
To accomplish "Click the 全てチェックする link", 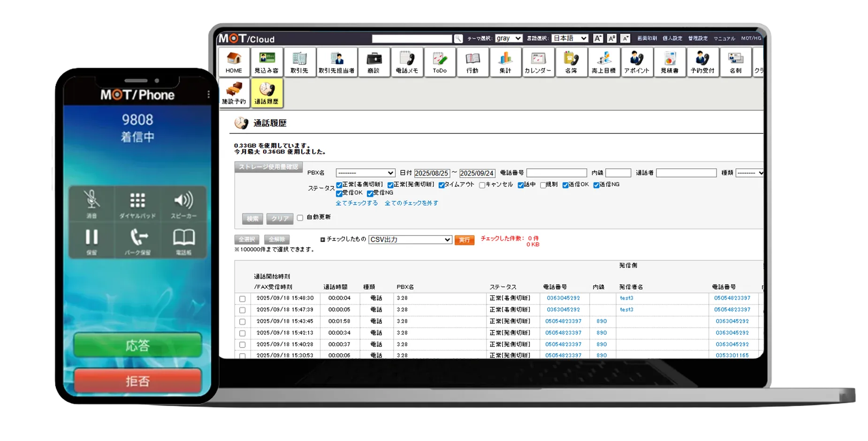I will (357, 203).
